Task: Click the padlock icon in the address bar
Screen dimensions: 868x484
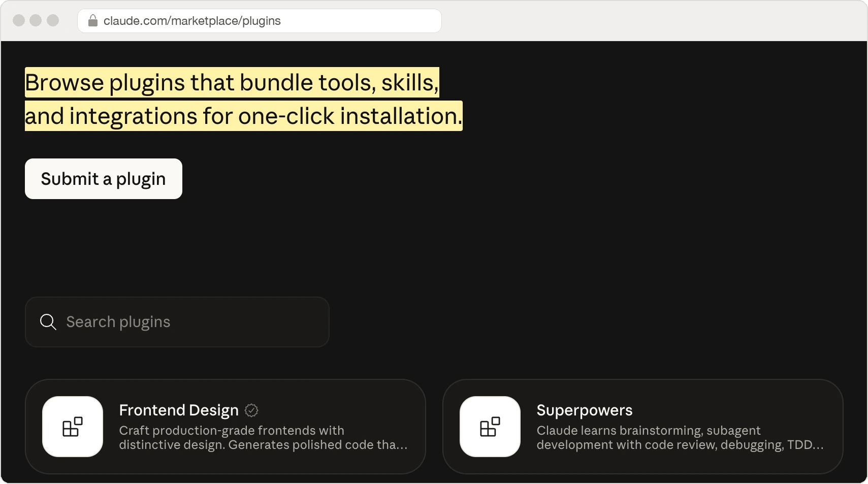Action: point(93,21)
